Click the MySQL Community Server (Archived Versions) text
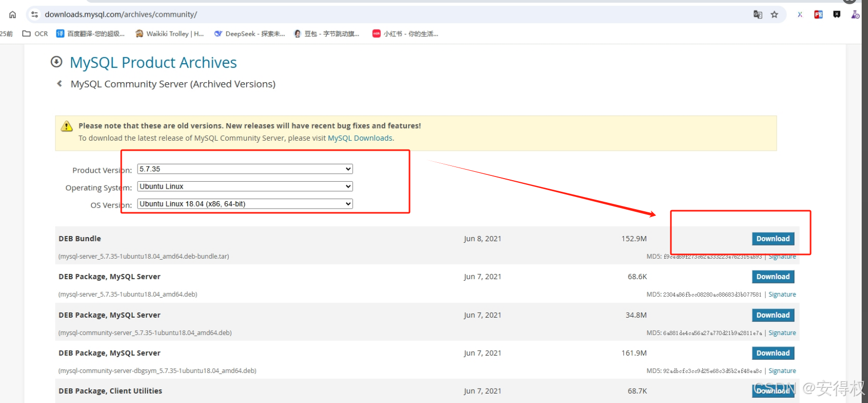The image size is (868, 403). [173, 84]
